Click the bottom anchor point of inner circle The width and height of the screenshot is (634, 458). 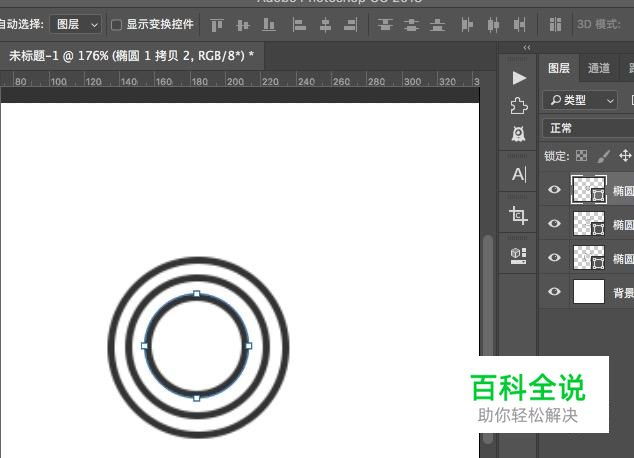point(197,398)
